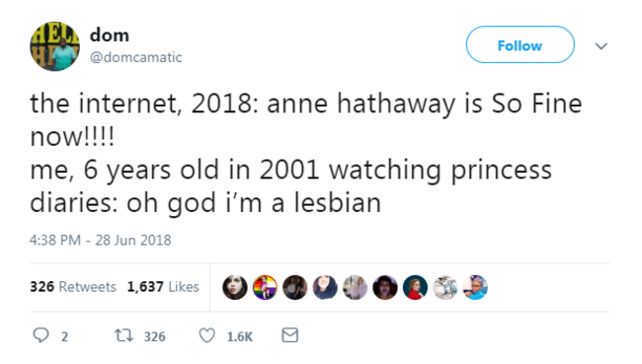
Task: Retweet using the retweet arrows icon
Action: click(x=123, y=335)
